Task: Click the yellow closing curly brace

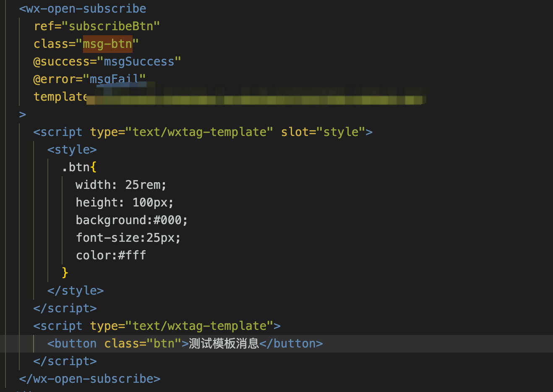Action: click(65, 273)
